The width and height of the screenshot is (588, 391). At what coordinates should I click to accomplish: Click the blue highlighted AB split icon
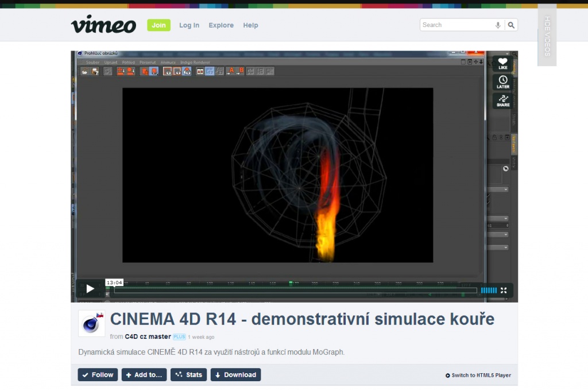[210, 71]
